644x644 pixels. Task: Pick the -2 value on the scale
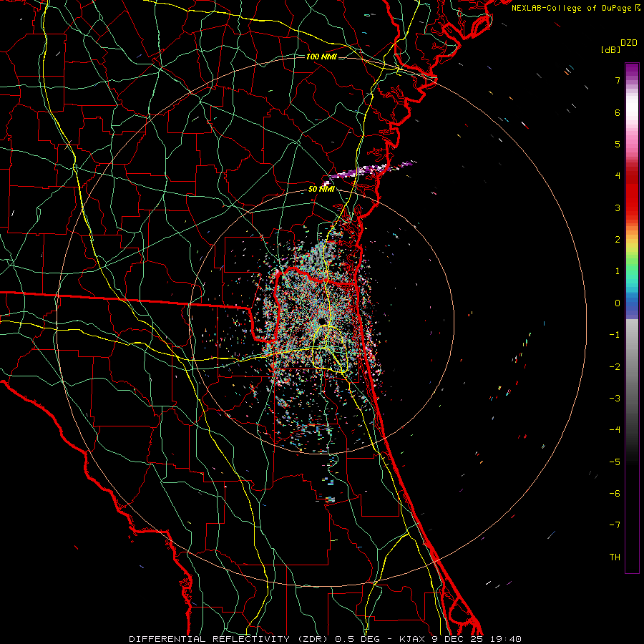tap(615, 367)
